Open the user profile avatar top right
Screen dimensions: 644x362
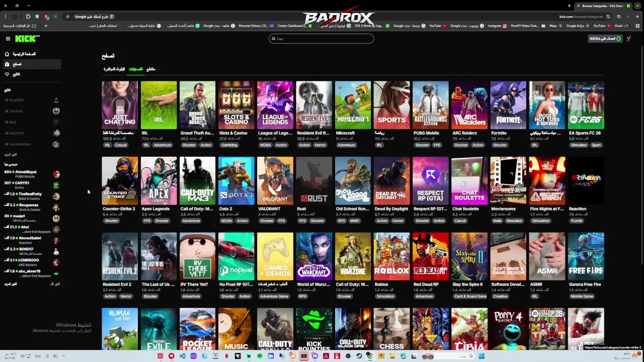coord(629,39)
